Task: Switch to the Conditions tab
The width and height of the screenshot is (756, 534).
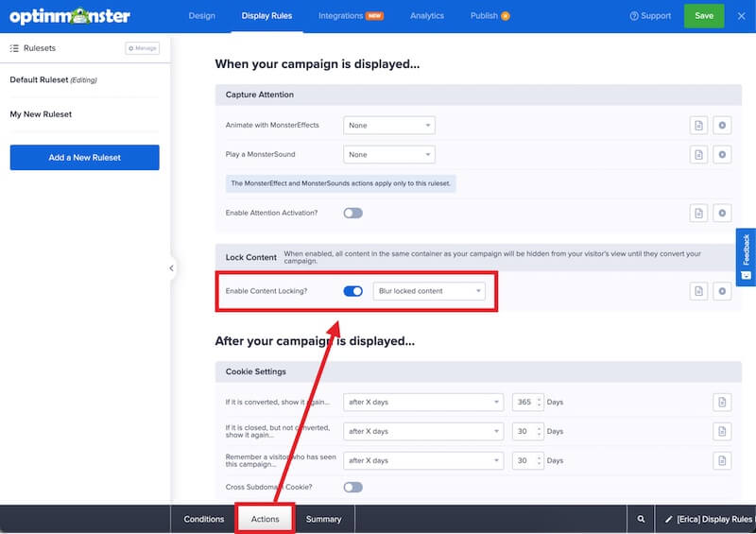Action: pos(203,519)
